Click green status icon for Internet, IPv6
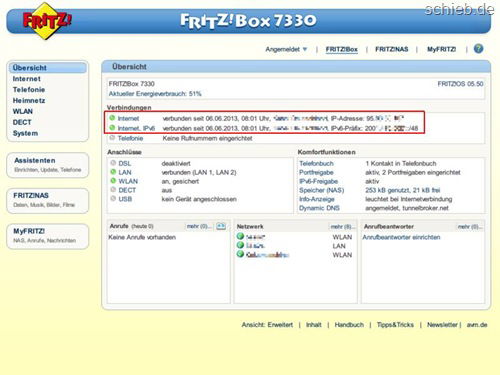This screenshot has height=375, width=500. click(112, 128)
